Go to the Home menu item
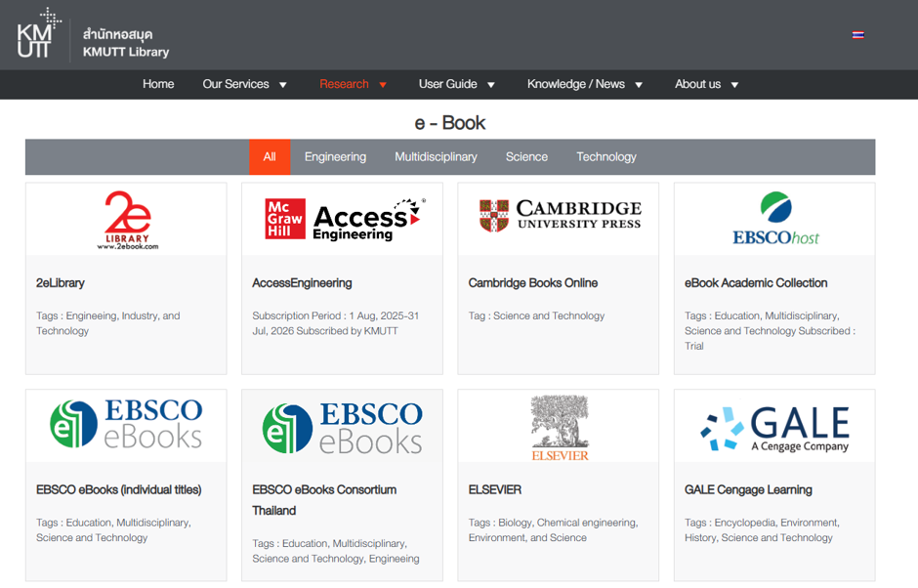Viewport: 918px width, 588px height. click(x=158, y=84)
